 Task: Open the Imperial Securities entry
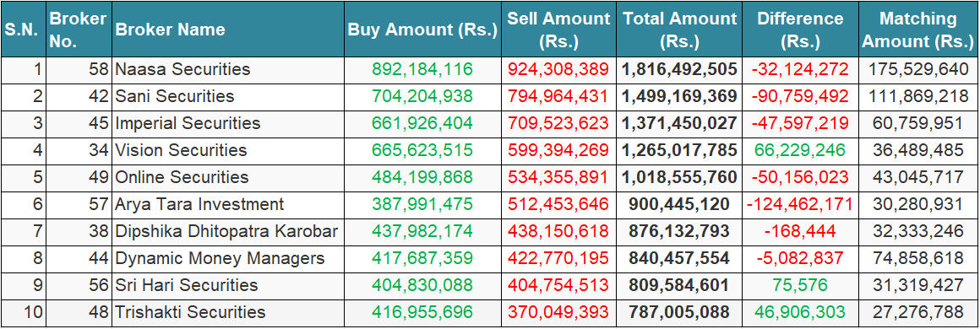coord(188,123)
